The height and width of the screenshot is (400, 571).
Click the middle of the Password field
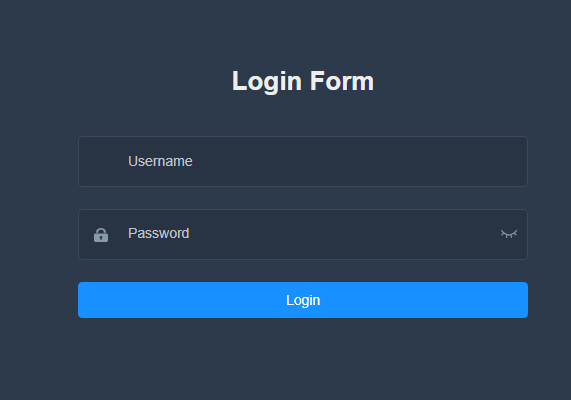click(x=303, y=234)
